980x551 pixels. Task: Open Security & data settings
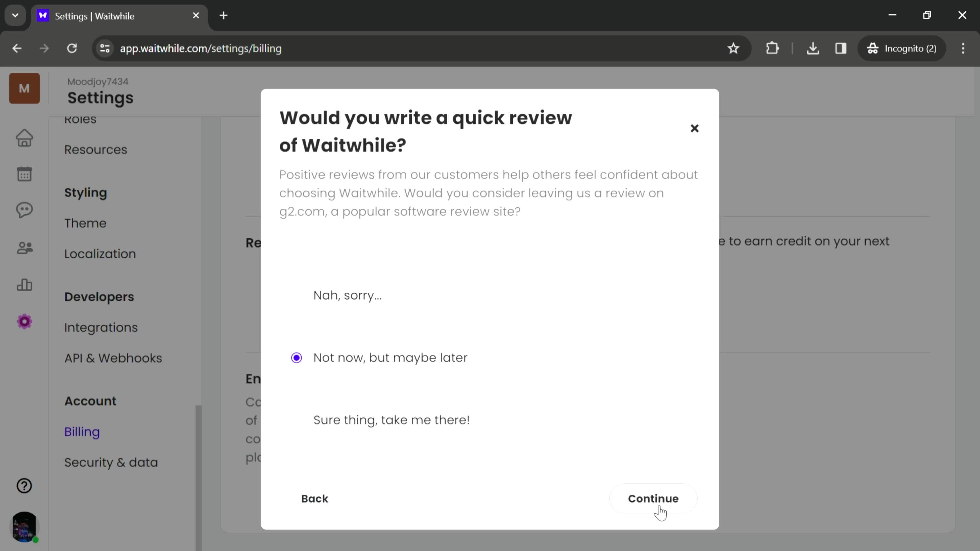(x=111, y=462)
